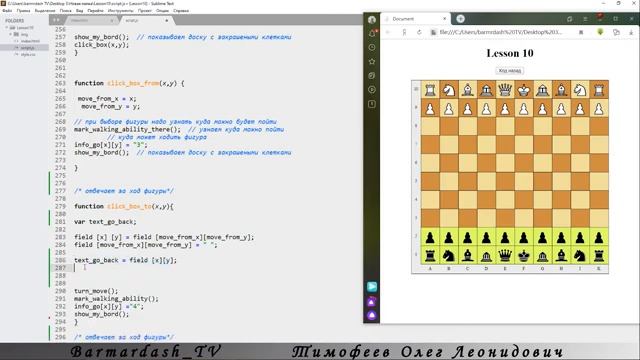Reload the browser page
Screen dimensions: 640x360
(x=419, y=32)
